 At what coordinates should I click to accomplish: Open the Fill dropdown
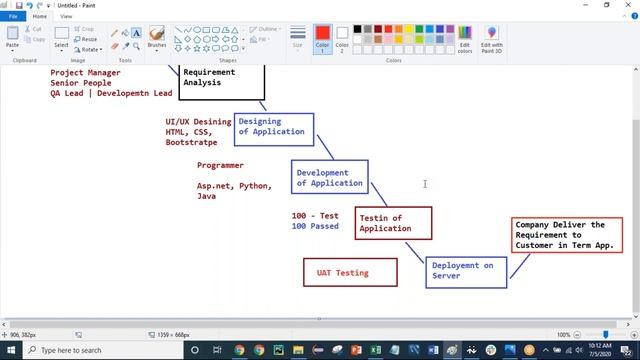(259, 39)
